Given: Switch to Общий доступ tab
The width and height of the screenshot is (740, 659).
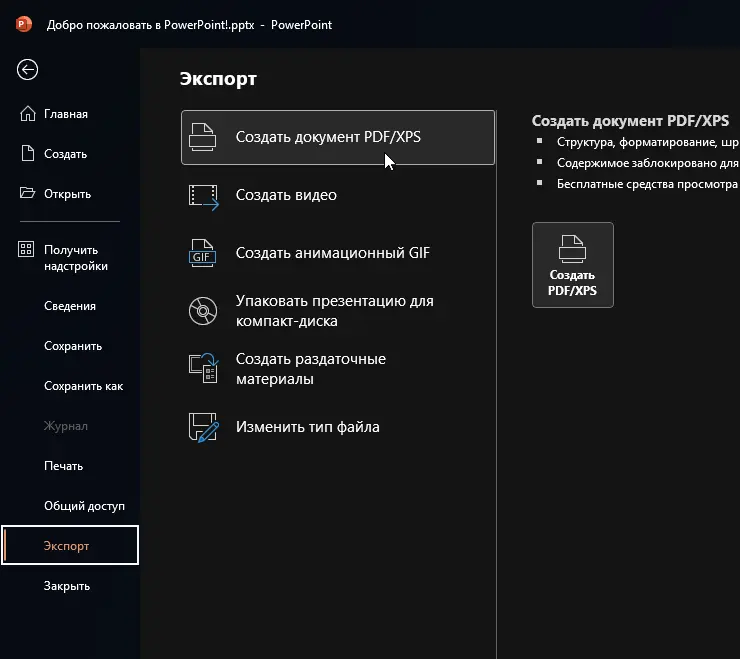Looking at the screenshot, I should pyautogui.click(x=84, y=506).
